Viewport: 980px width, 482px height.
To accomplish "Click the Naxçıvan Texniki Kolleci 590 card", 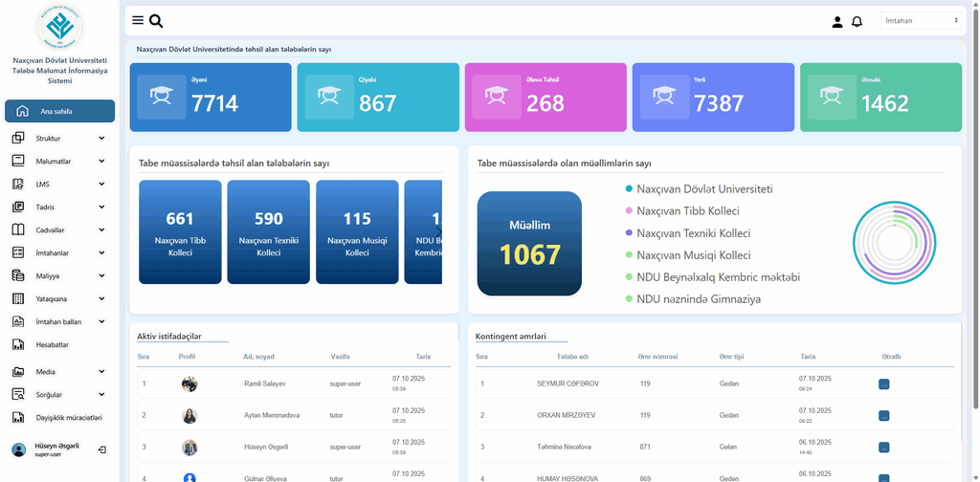I will coord(269,232).
